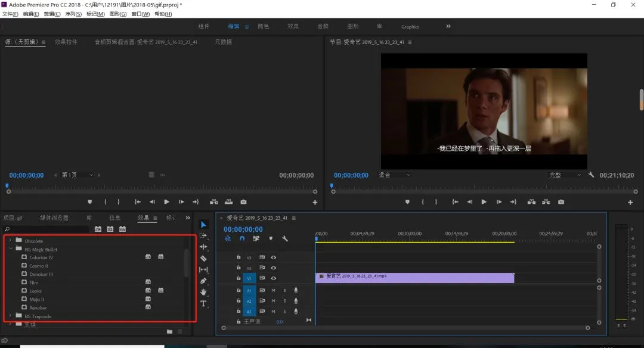The height and width of the screenshot is (348, 644).
Task: Select the Denoiser III effect
Action: click(41, 274)
